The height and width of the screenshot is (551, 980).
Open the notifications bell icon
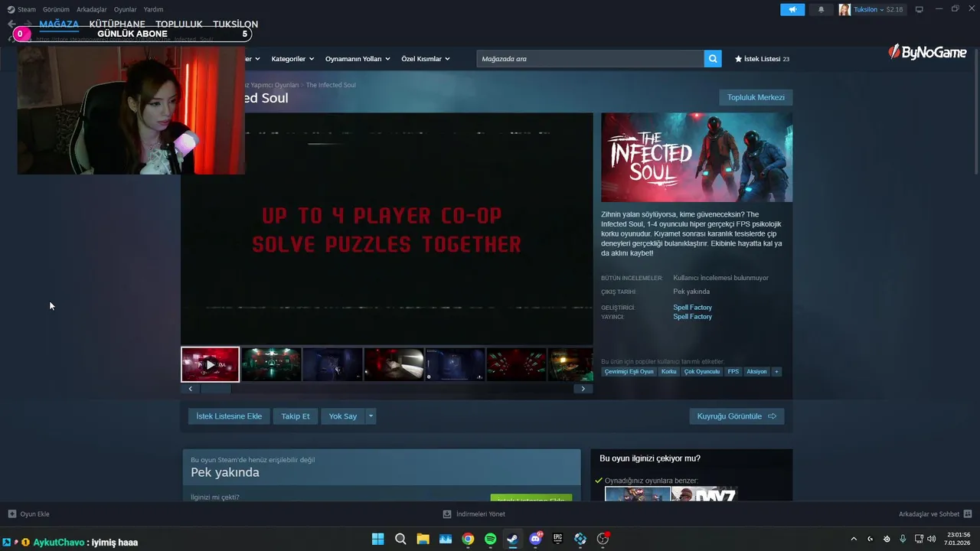(x=822, y=10)
